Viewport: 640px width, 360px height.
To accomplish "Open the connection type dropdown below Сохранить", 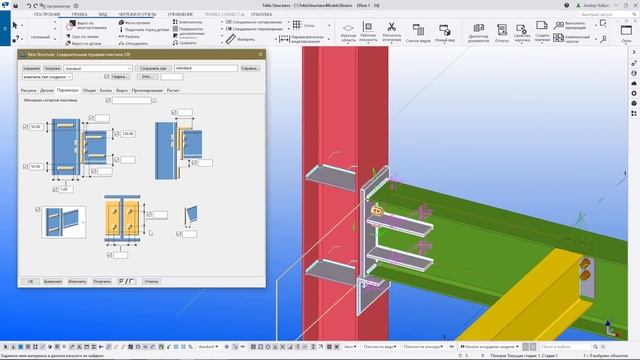I will click(47, 77).
